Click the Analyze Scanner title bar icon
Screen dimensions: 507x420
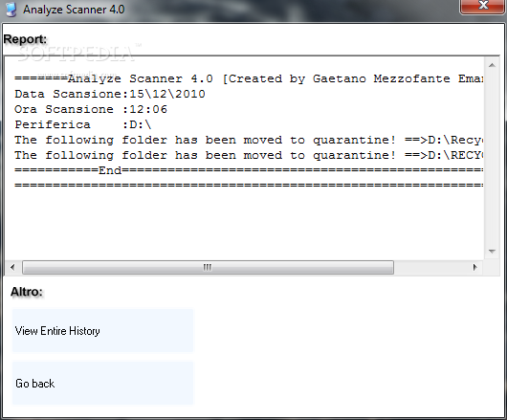point(11,10)
